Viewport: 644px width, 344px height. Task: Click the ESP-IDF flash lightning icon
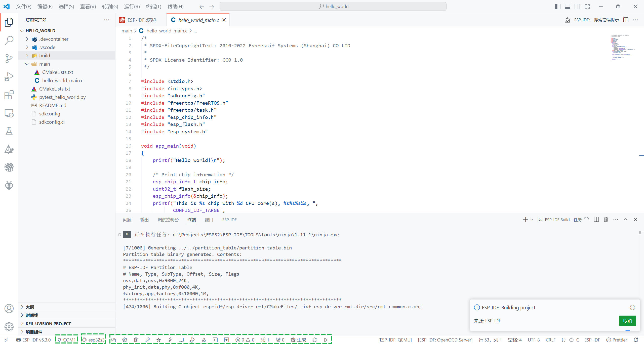[170, 340]
